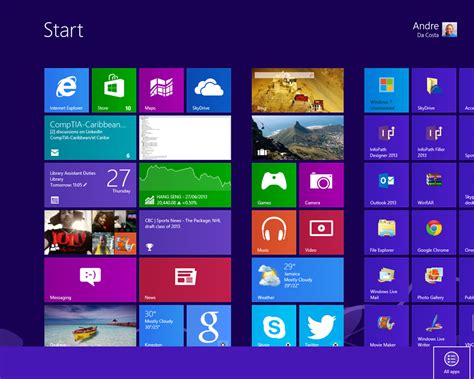Open the blue SkyDrive cloud tile
Image resolution: width=474 pixels, height=379 pixels.
pyautogui.click(x=209, y=90)
